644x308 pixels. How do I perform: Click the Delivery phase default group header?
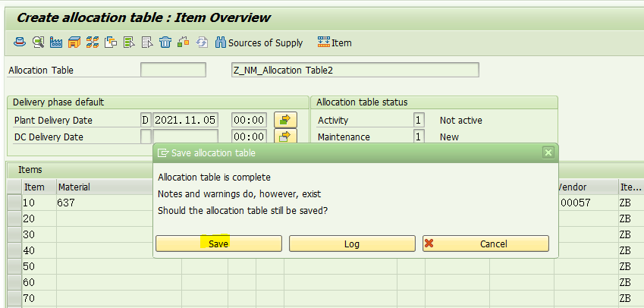(x=158, y=102)
